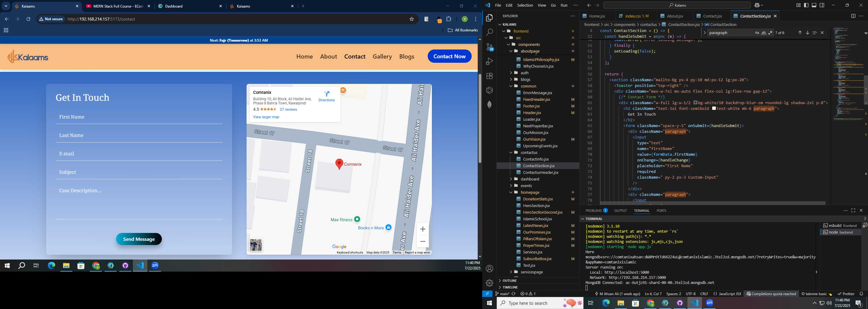Switch to the OUTPUT panel tab
The image size is (868, 309).
(x=620, y=211)
